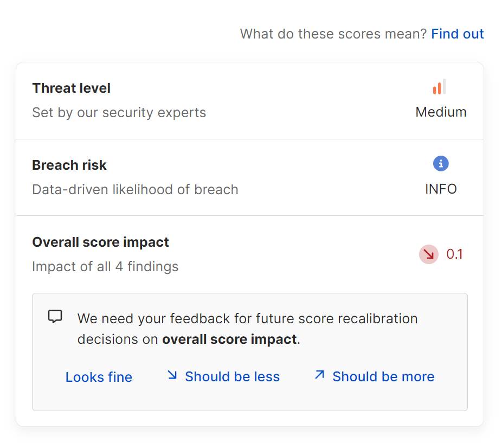Image resolution: width=502 pixels, height=448 pixels.
Task: Click the up-right arrow beside Should be more
Action: click(319, 375)
